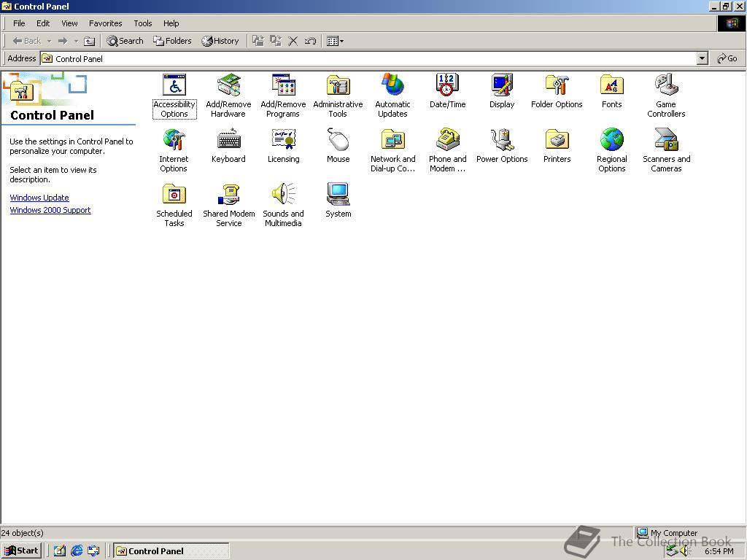Open the Favorites menu
747x560 pixels.
pos(105,23)
